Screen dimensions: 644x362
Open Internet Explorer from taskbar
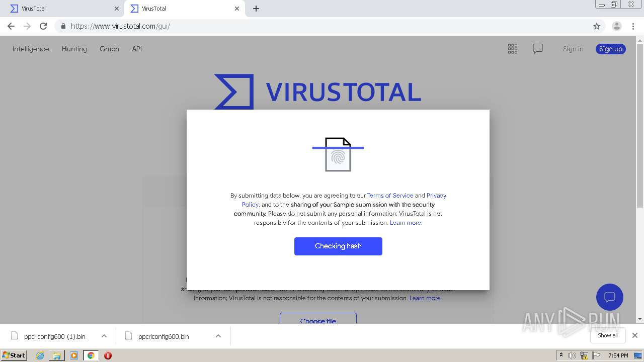[40, 355]
